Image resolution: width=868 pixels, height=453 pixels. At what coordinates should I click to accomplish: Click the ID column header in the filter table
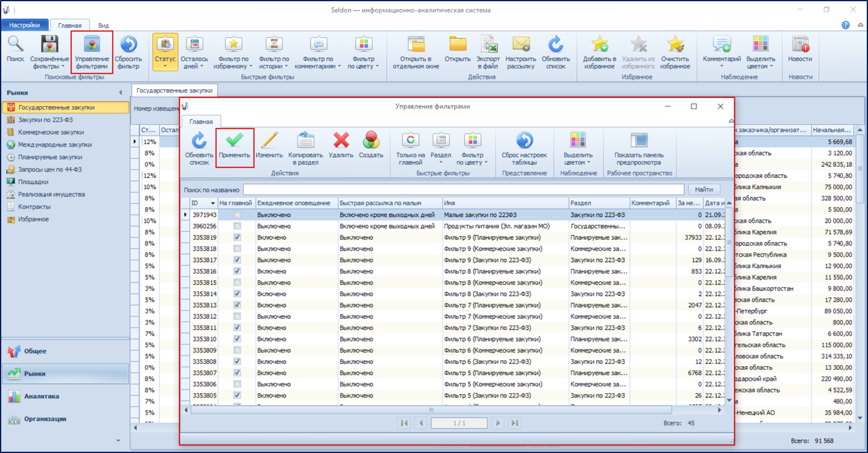pos(203,203)
